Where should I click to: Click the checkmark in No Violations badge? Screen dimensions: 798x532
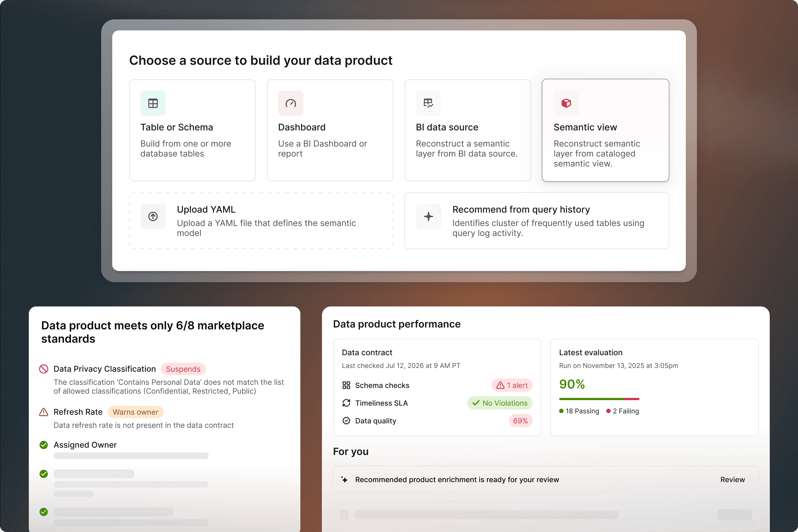(476, 403)
